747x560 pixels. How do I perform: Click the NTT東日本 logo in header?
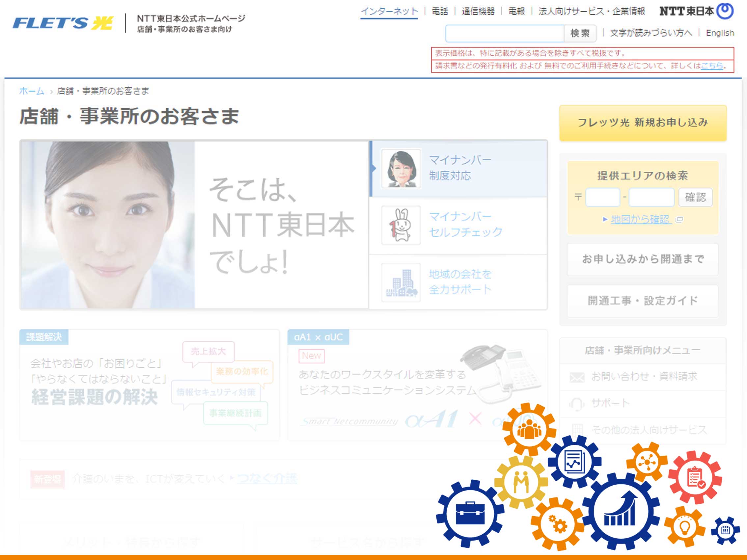click(x=696, y=11)
